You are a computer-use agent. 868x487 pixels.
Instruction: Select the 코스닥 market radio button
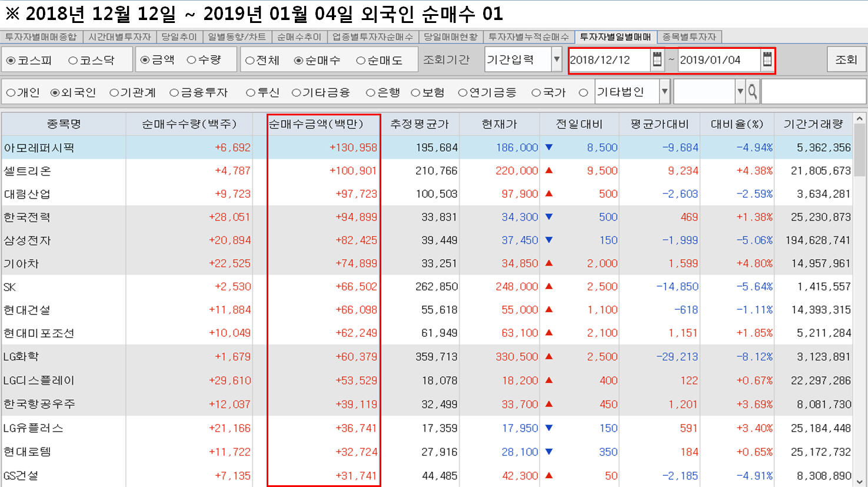(73, 60)
